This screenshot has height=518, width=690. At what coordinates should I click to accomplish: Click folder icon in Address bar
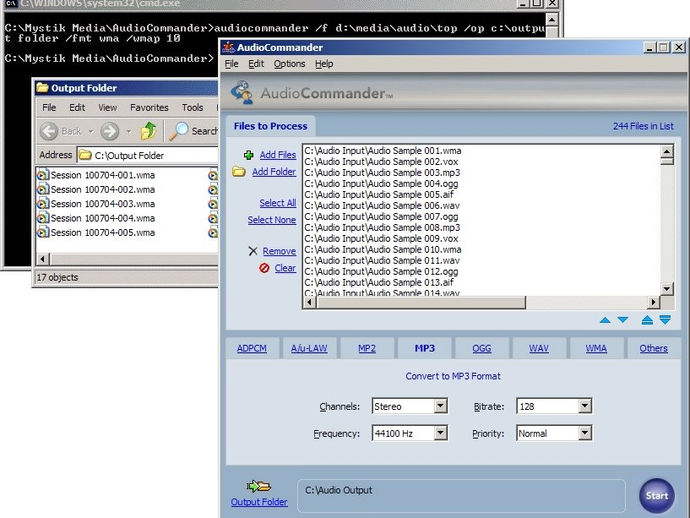[x=85, y=155]
